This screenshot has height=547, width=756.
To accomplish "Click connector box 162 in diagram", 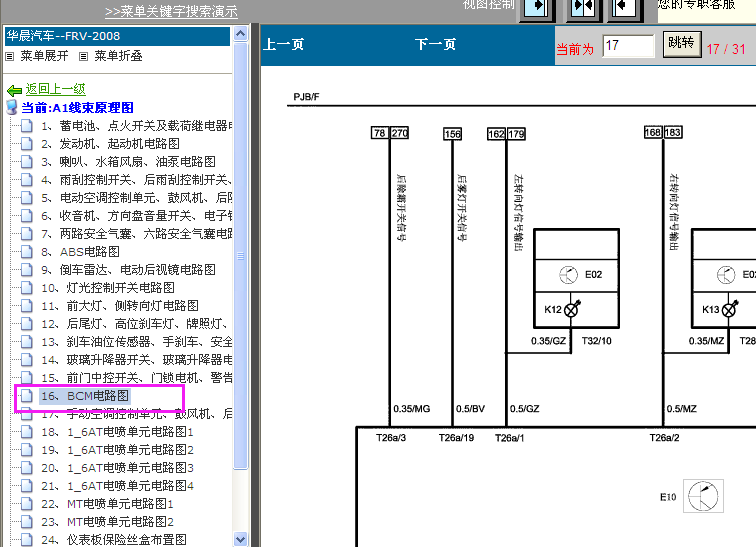I will pos(496,133).
